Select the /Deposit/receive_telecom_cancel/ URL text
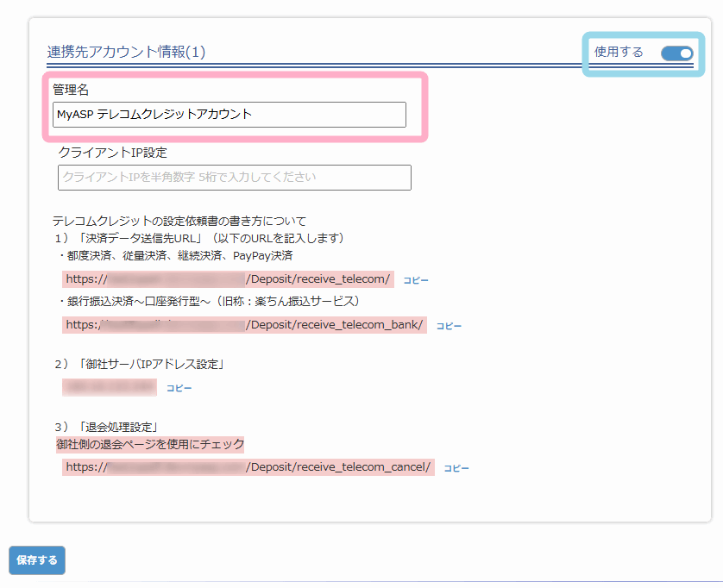Screen dimensions: 723x588 (x=248, y=467)
